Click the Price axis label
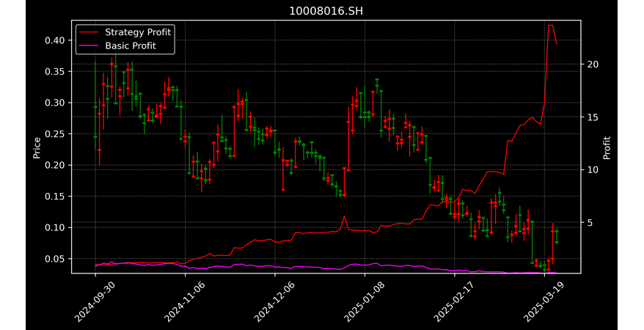 point(37,148)
